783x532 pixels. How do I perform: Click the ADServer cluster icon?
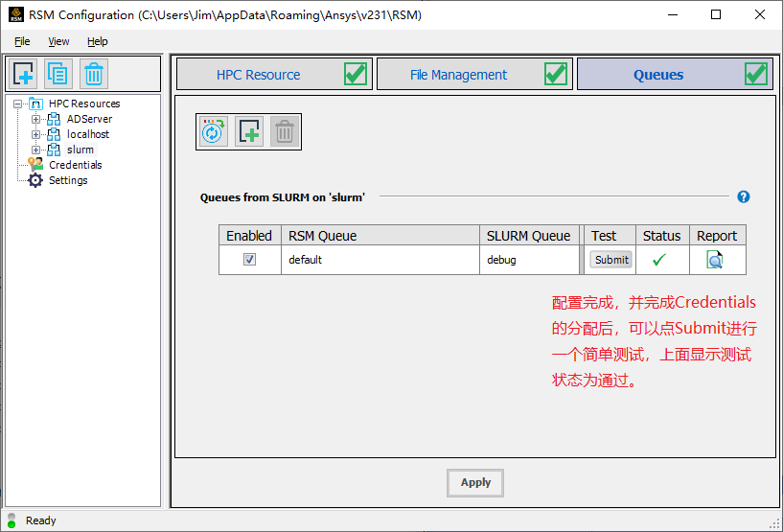click(54, 120)
